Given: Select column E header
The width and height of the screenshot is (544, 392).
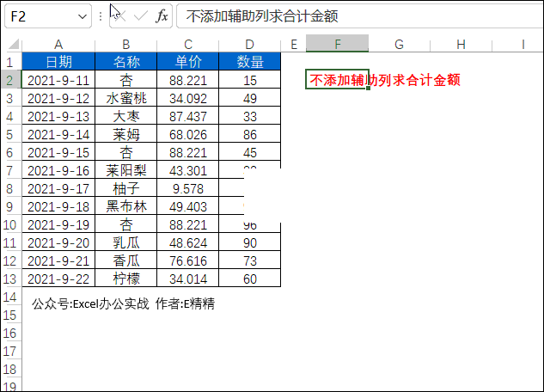Looking at the screenshot, I should point(294,45).
